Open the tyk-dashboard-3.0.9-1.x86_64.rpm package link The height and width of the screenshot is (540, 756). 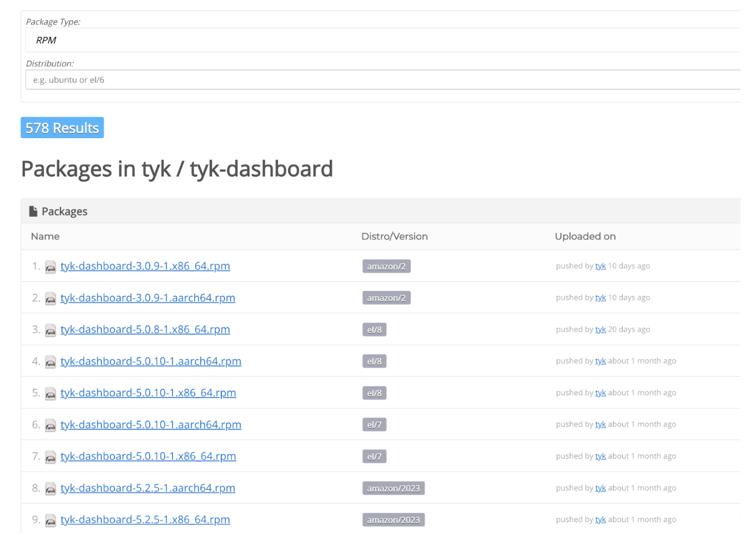point(145,266)
